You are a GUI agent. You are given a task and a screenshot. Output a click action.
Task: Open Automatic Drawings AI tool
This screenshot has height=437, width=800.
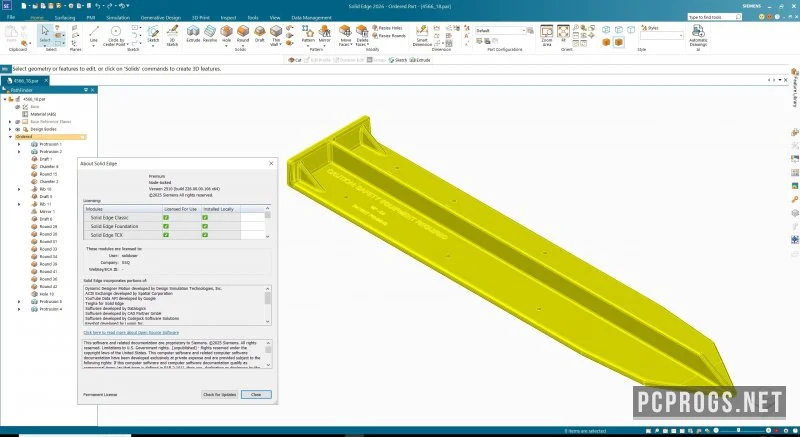[698, 37]
